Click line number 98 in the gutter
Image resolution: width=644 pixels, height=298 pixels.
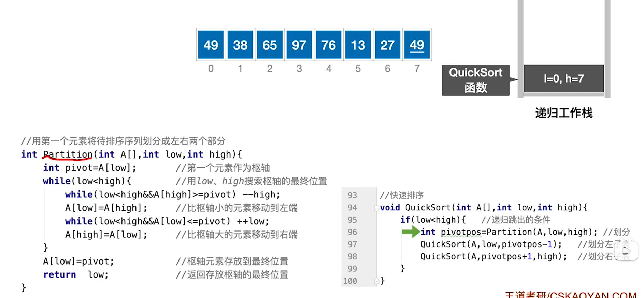tap(352, 257)
